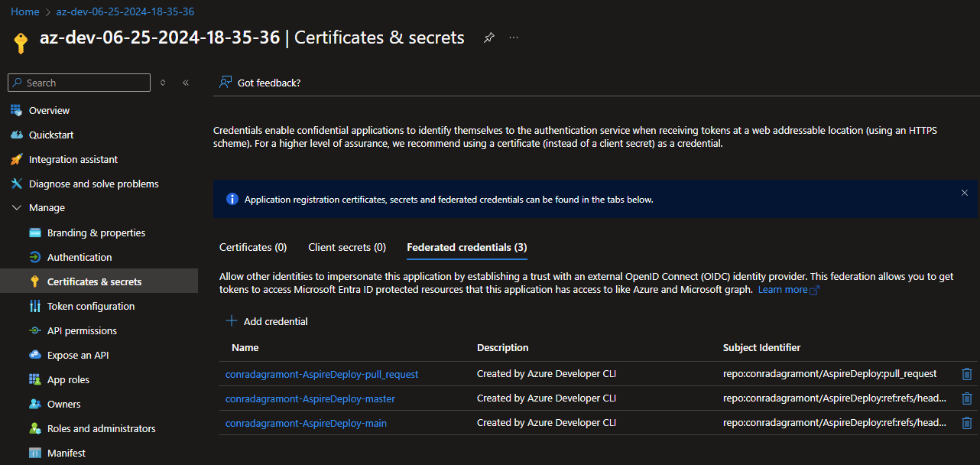980x465 pixels.
Task: Click Description cell in AspireDeploy-master row
Action: tap(547, 398)
